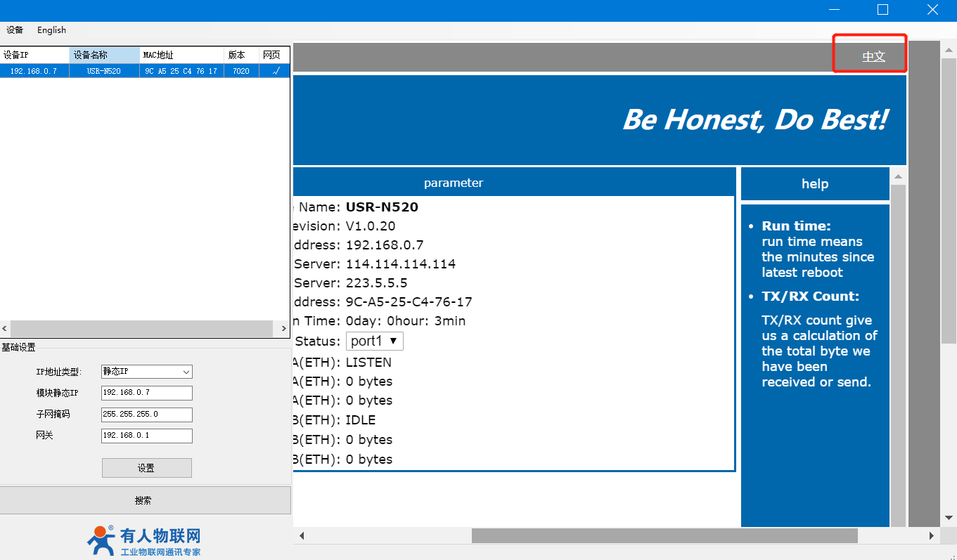957x560 pixels.
Task: Click the web page's horizontal scroll right arrow
Action: pos(931,535)
